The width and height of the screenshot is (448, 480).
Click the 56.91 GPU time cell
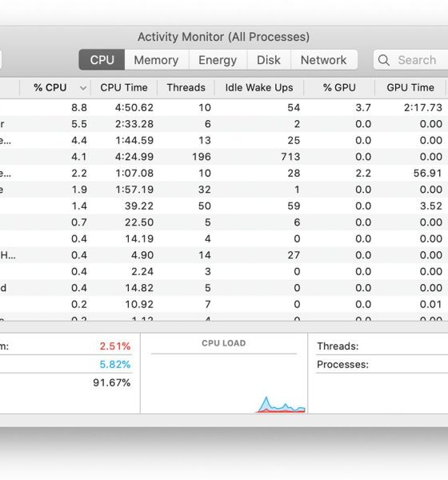tap(428, 174)
